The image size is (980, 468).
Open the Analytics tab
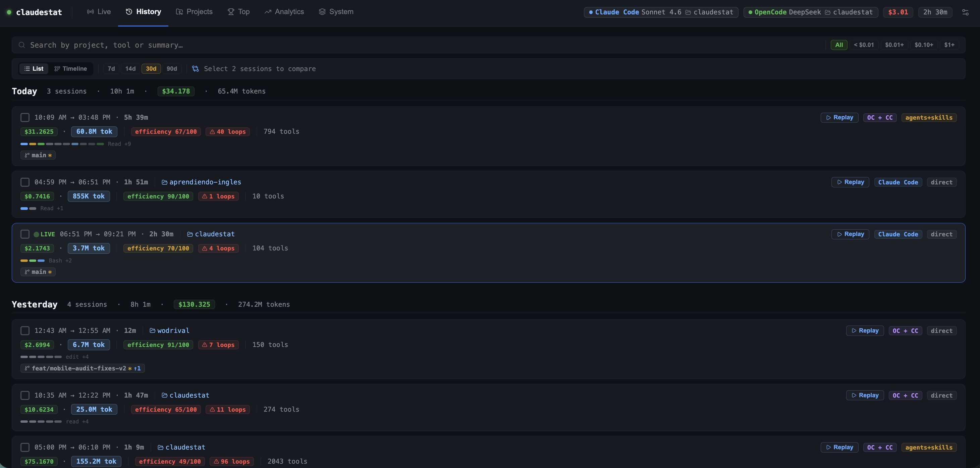[284, 12]
